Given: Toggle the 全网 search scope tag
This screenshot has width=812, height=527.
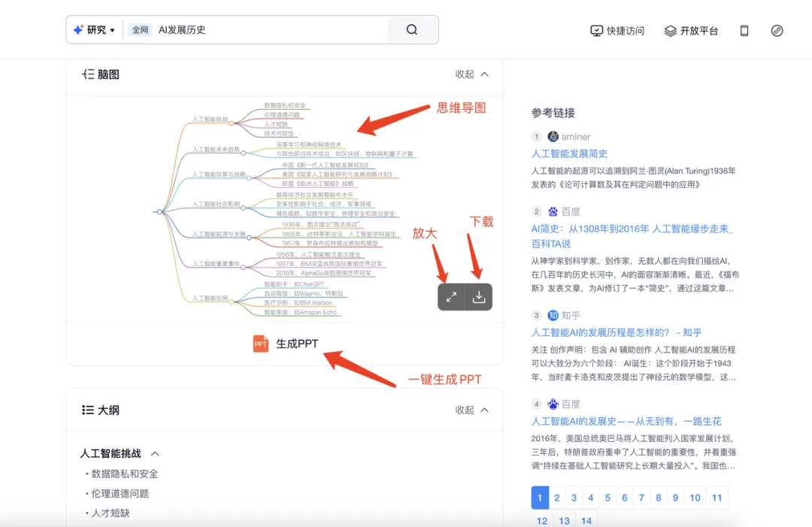Looking at the screenshot, I should click(x=140, y=29).
